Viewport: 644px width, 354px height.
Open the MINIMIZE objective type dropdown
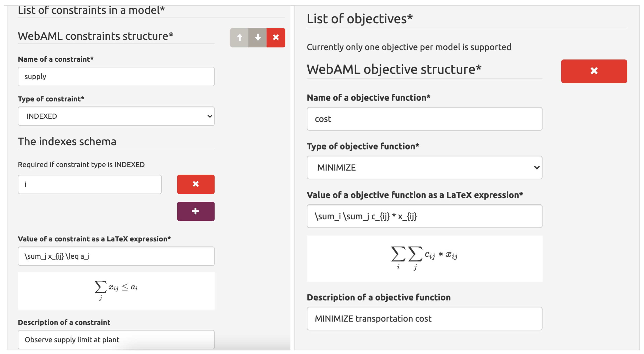[424, 168]
